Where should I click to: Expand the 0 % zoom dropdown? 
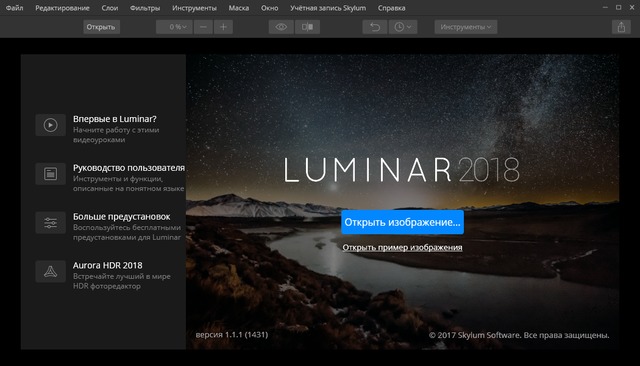tap(174, 27)
